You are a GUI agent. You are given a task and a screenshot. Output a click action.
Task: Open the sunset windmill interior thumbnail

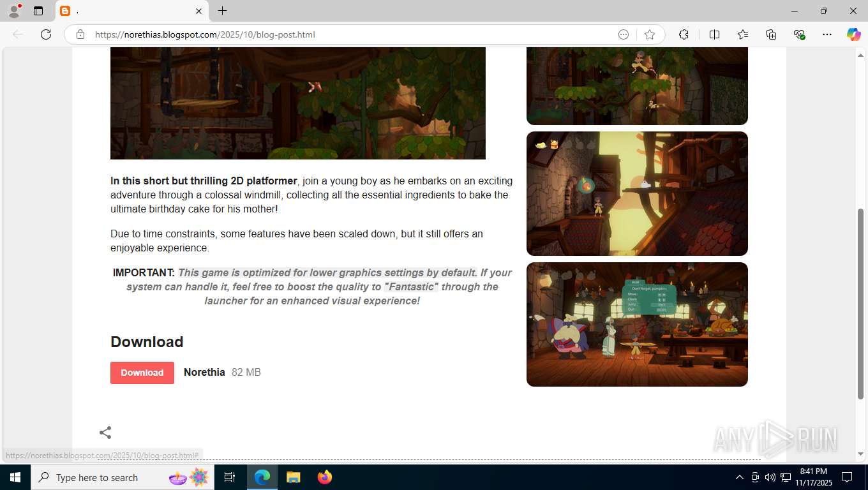637,193
